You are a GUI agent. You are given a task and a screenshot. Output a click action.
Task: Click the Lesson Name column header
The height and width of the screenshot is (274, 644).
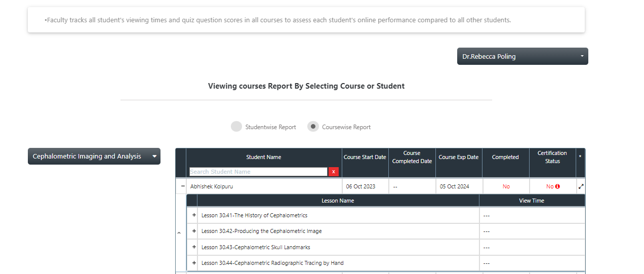click(338, 201)
